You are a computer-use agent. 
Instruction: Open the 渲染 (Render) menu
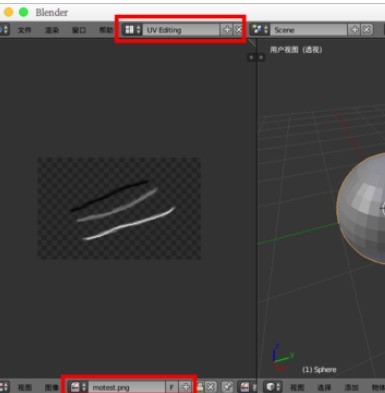pyautogui.click(x=52, y=30)
